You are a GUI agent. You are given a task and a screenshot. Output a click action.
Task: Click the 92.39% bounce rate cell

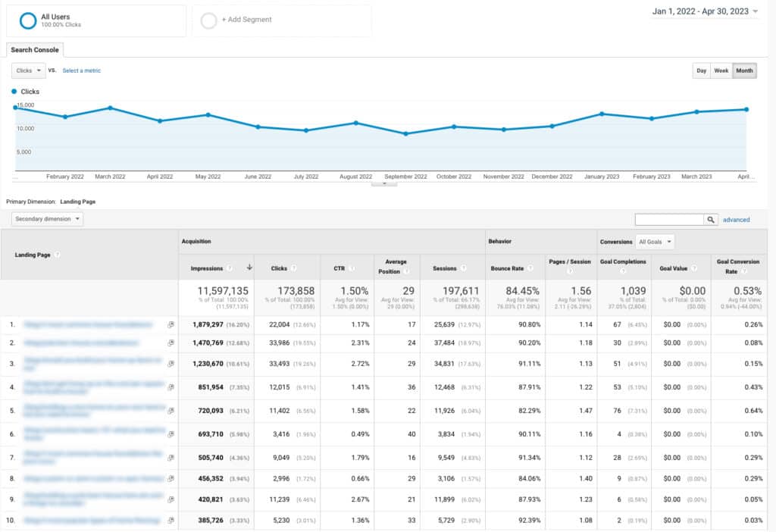coord(530,521)
